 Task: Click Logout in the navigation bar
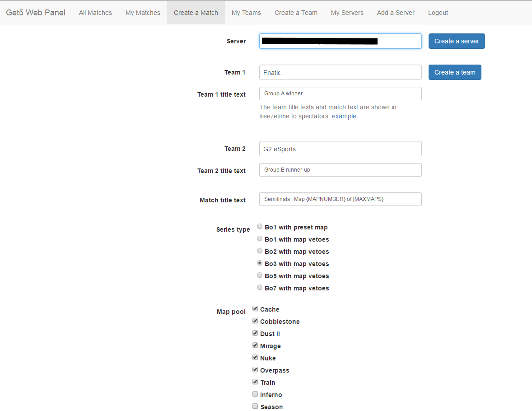tap(438, 13)
